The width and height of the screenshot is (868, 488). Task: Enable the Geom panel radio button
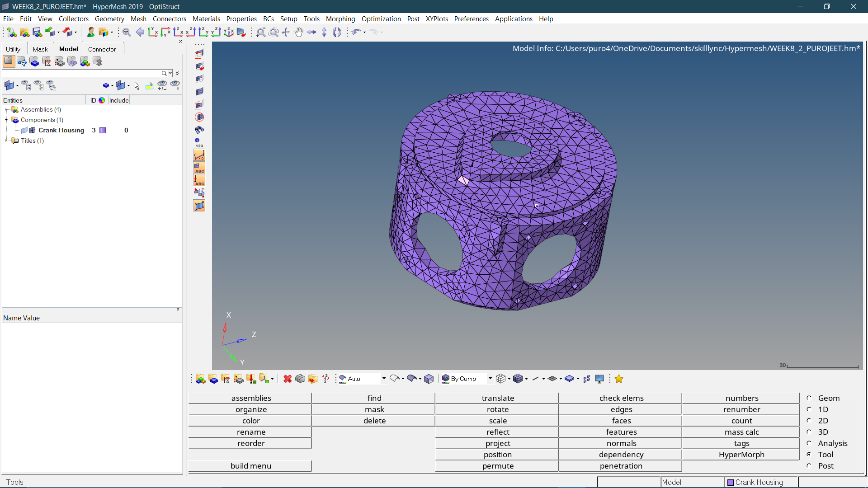pos(809,398)
